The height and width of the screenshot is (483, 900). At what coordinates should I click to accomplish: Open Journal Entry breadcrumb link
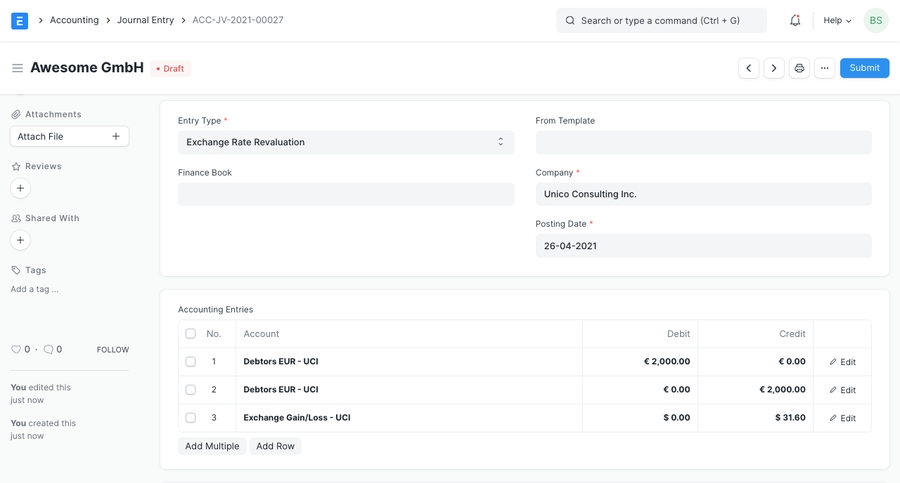pos(145,20)
